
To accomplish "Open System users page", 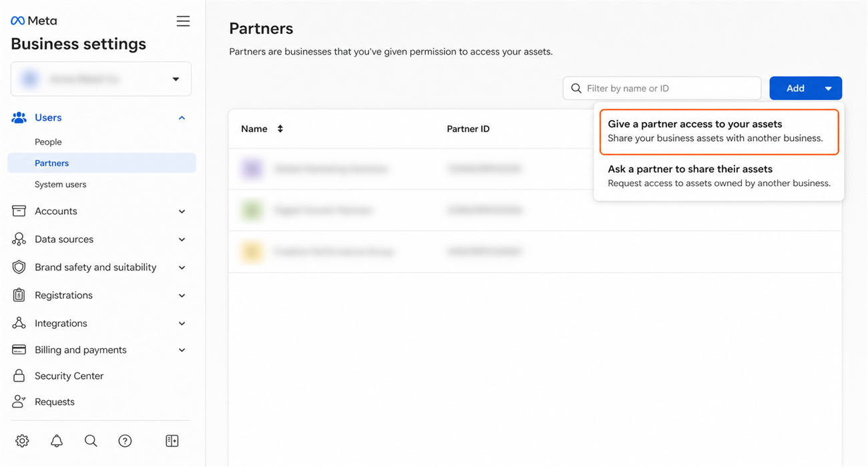I will pos(60,184).
